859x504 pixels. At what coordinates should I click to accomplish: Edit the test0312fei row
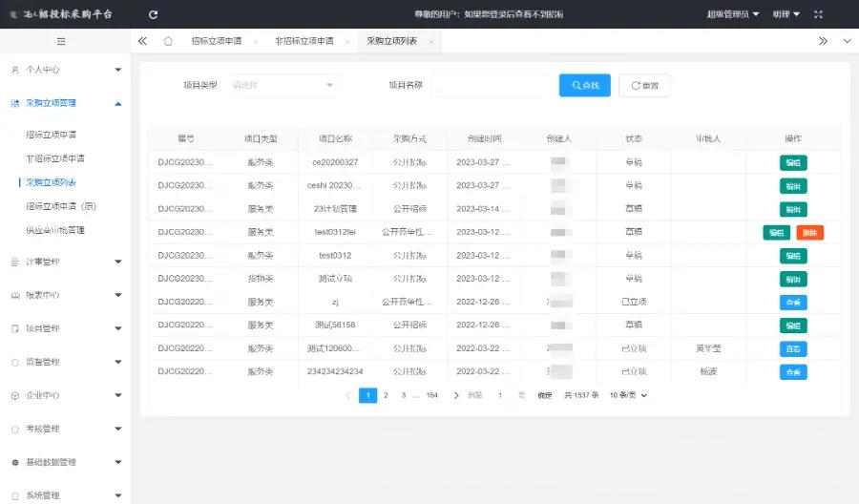tap(776, 233)
